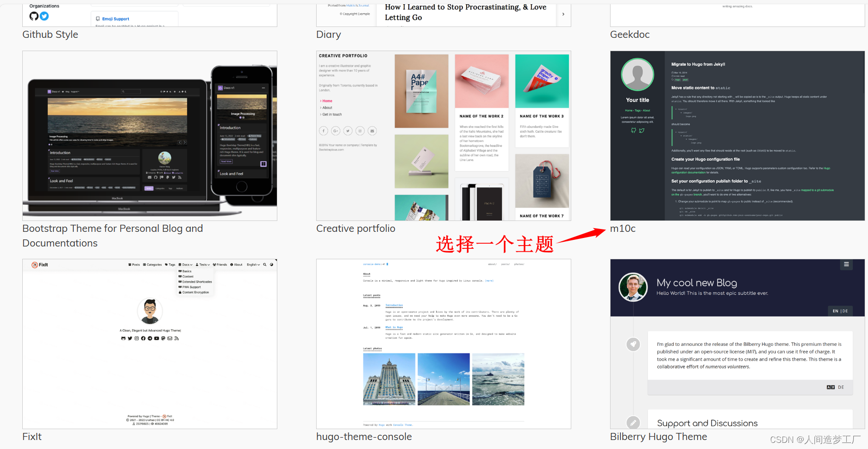
Task: Open the Creative portfolio theme title
Action: 355,229
